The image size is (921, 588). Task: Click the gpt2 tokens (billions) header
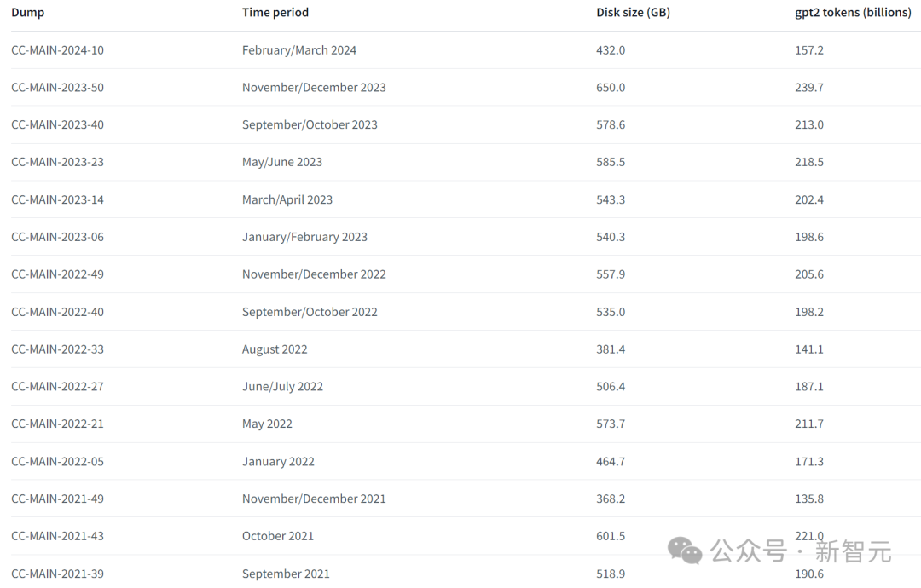point(852,12)
